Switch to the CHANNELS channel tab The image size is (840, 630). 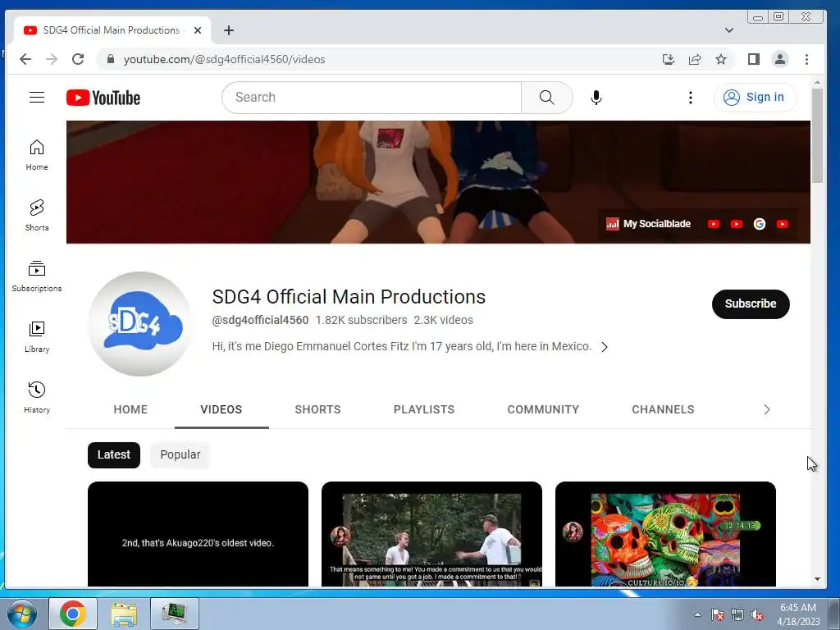663,409
